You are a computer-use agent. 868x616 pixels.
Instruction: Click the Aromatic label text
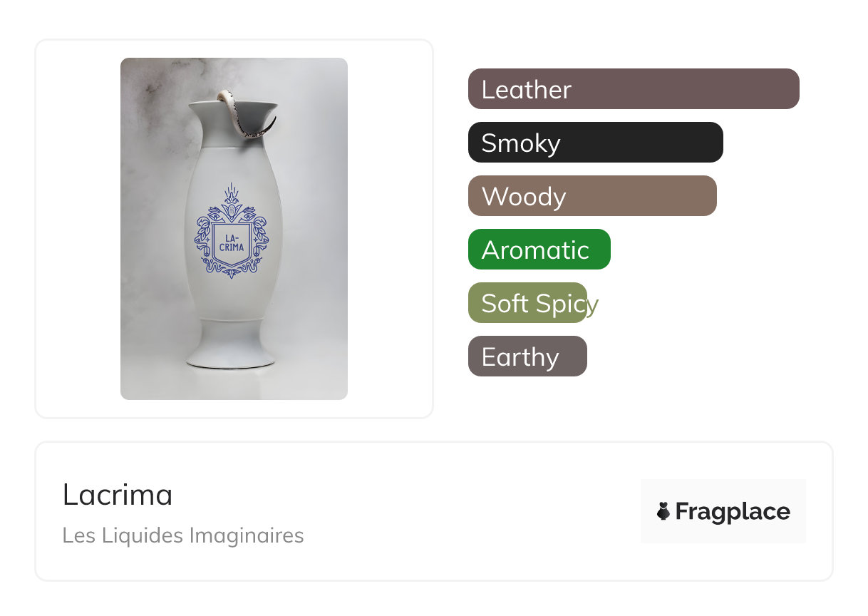tap(535, 250)
